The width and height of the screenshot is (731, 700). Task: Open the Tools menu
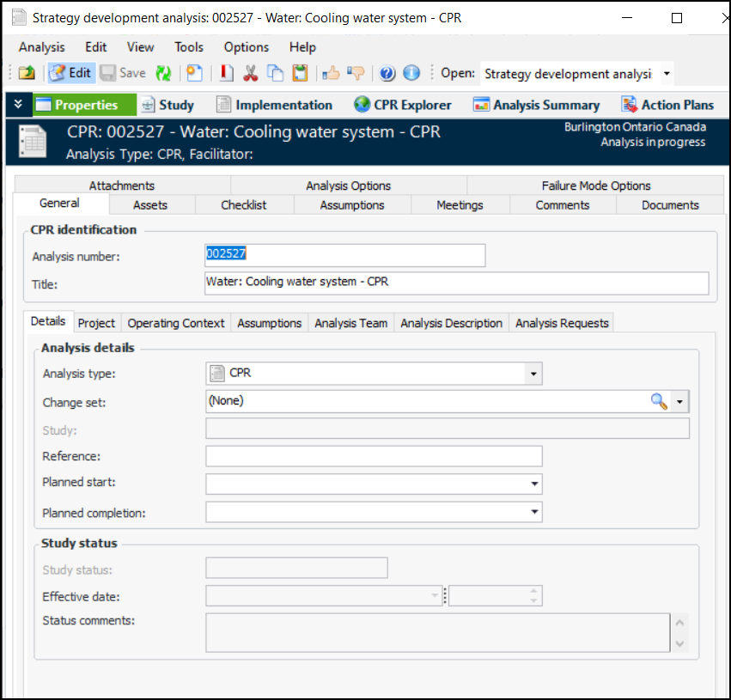tap(189, 47)
